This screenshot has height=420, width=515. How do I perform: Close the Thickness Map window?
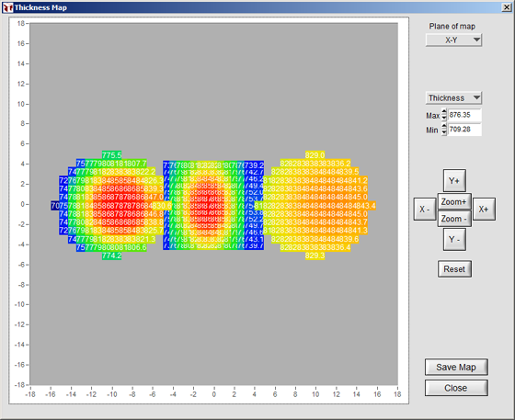[506, 7]
